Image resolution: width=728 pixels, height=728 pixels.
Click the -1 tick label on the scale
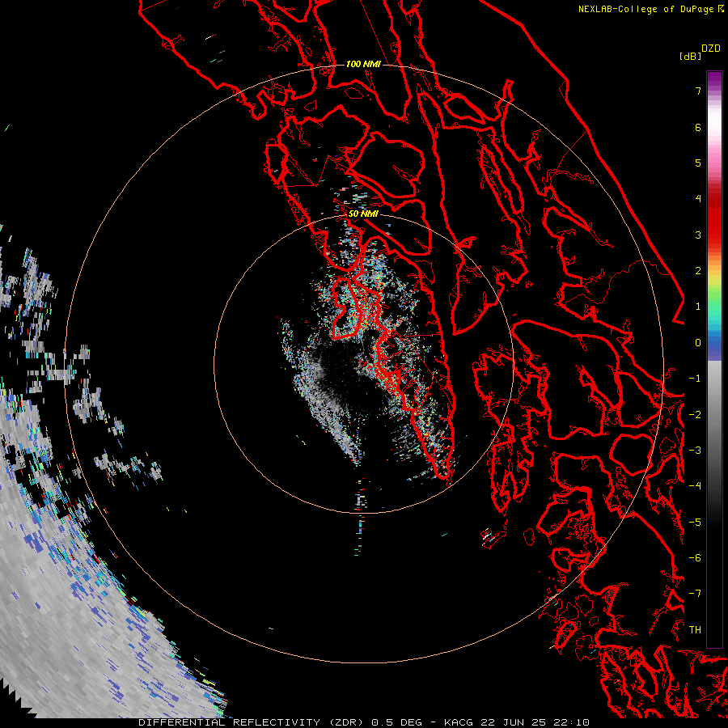[695, 379]
